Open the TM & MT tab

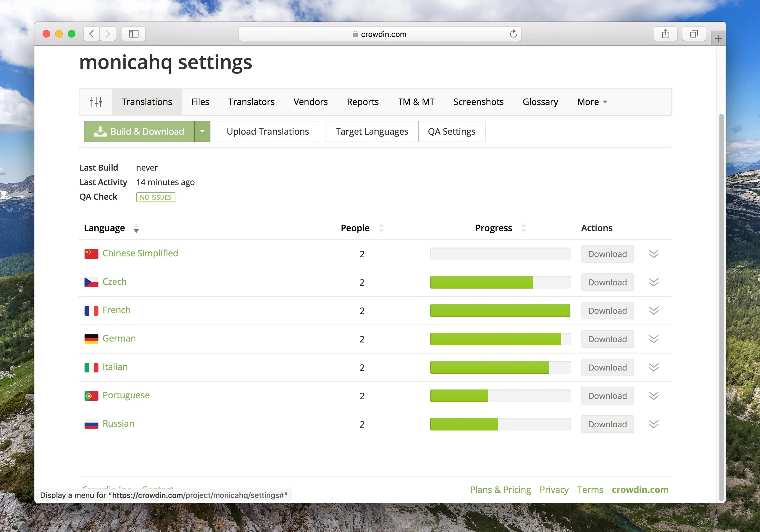tap(416, 102)
